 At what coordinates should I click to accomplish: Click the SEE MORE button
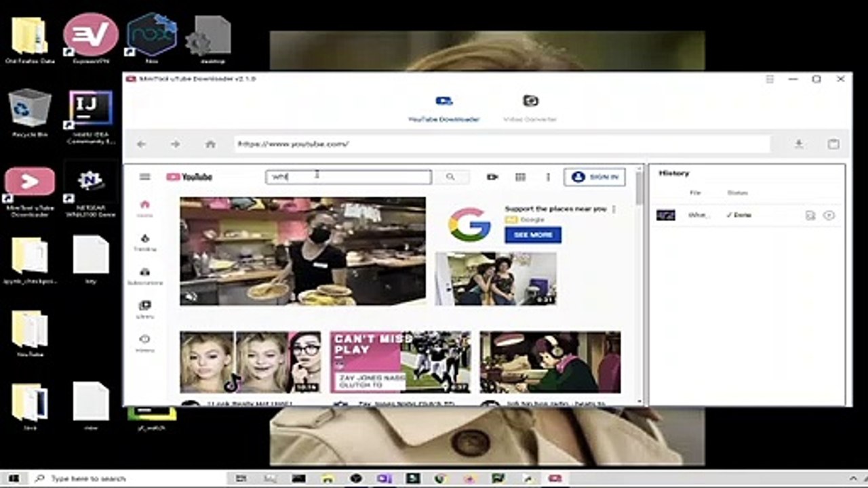tap(533, 235)
